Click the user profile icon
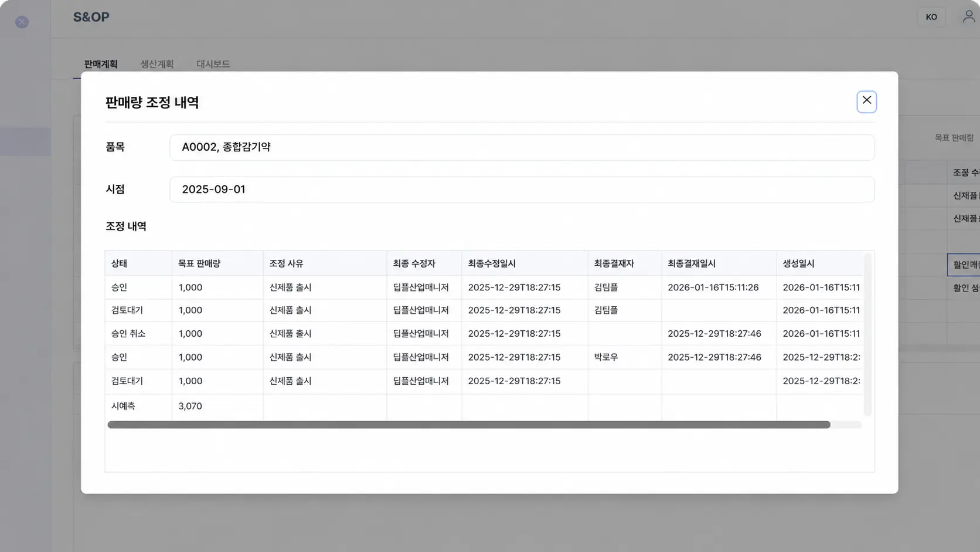Screen dimensions: 980x552 [968, 16]
